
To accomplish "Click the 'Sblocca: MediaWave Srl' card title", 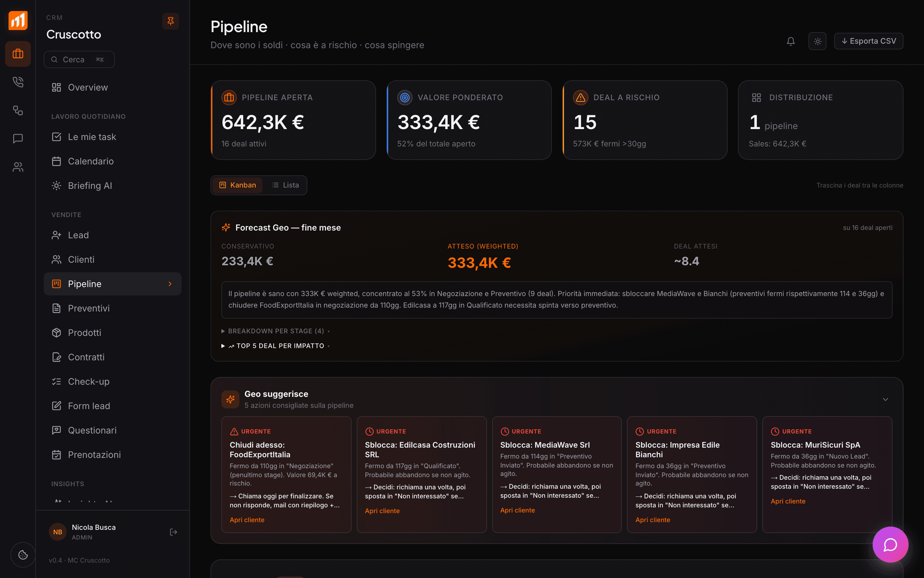I will [x=545, y=445].
